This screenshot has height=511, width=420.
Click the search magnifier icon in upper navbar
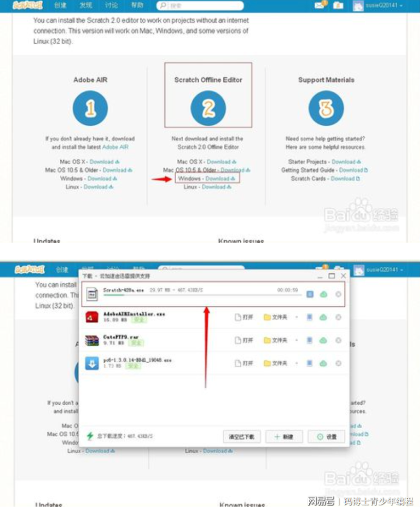(x=163, y=5)
